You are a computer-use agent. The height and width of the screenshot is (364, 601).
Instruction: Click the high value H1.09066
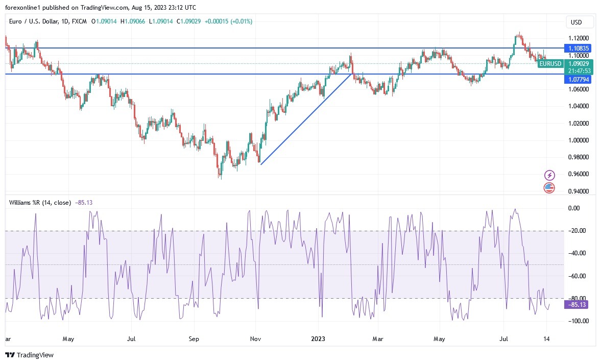coord(133,21)
